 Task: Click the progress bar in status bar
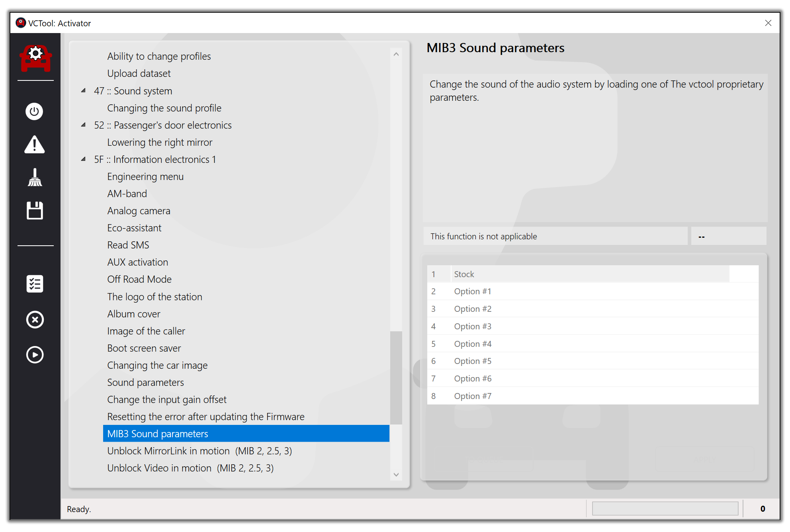point(665,509)
